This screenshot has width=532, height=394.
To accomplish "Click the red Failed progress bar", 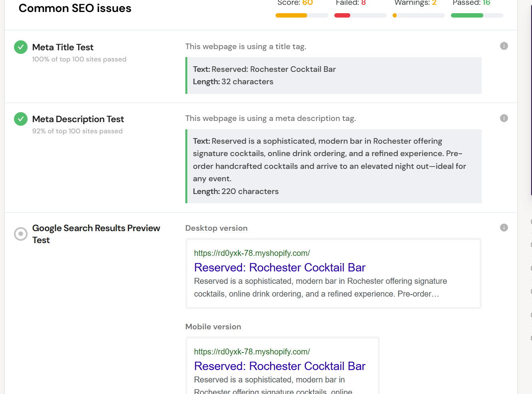I will pyautogui.click(x=360, y=16).
